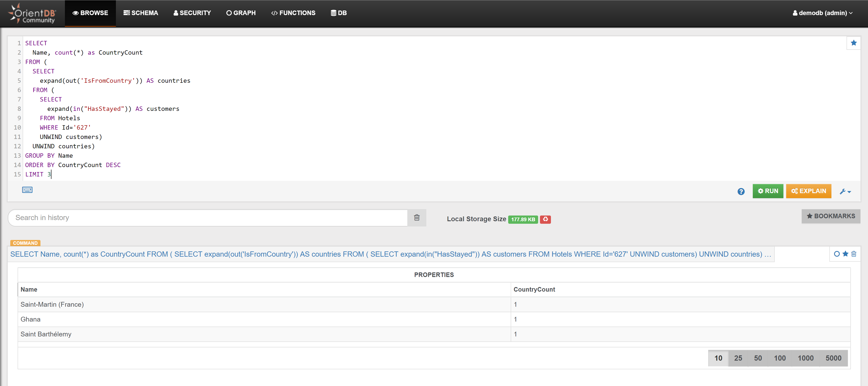The width and height of the screenshot is (868, 386).
Task: Run the query with RUN button
Action: tap(768, 191)
